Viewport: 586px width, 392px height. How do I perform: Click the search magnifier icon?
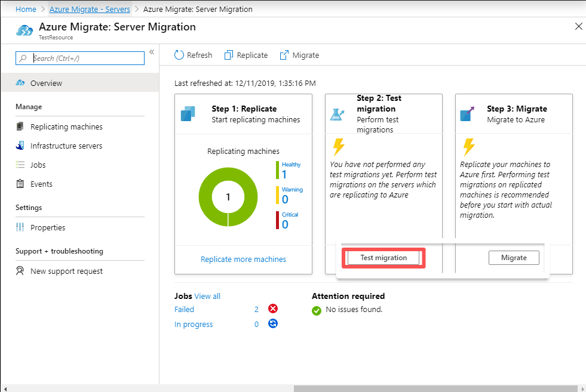pyautogui.click(x=23, y=58)
